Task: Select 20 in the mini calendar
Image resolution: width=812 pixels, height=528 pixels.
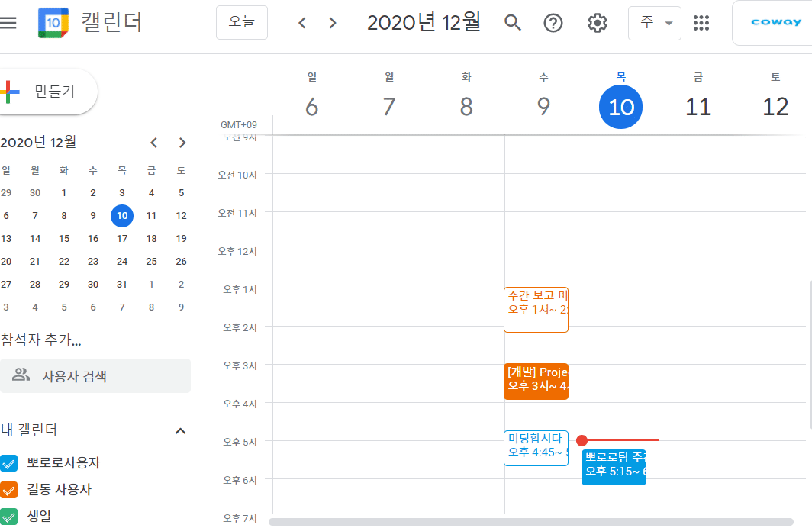Action: (6, 262)
